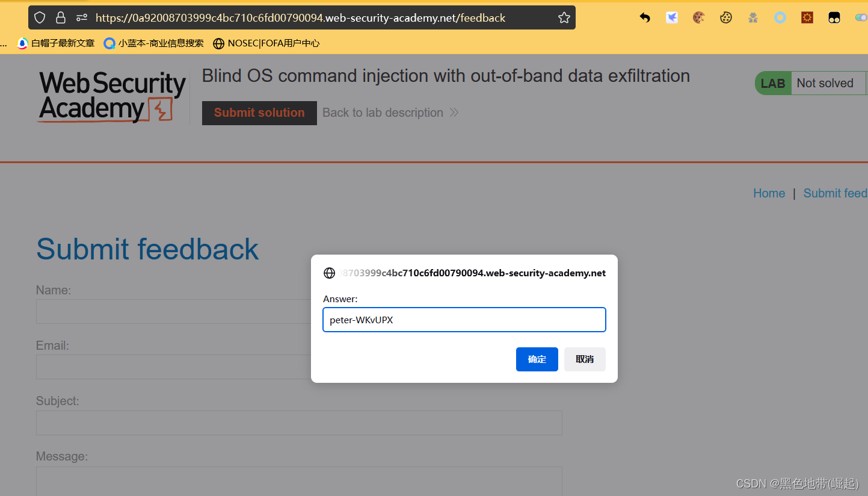This screenshot has width=868, height=496.
Task: Bookmark this page with the star icon
Action: [x=564, y=18]
